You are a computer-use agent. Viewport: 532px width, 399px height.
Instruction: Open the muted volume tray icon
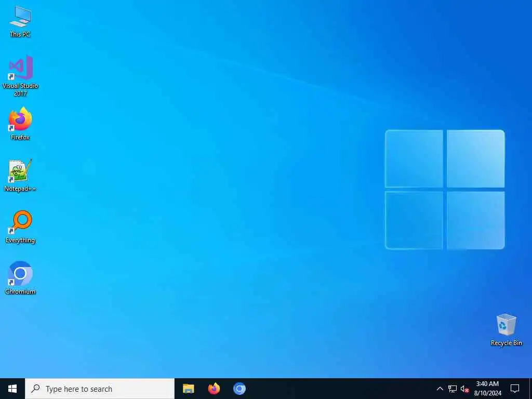(x=464, y=389)
